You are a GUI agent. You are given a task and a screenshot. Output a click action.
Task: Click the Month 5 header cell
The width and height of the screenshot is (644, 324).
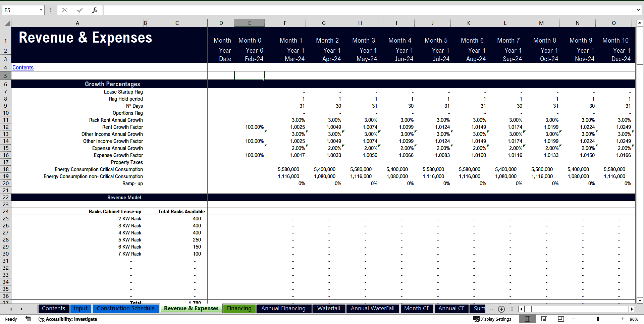436,40
